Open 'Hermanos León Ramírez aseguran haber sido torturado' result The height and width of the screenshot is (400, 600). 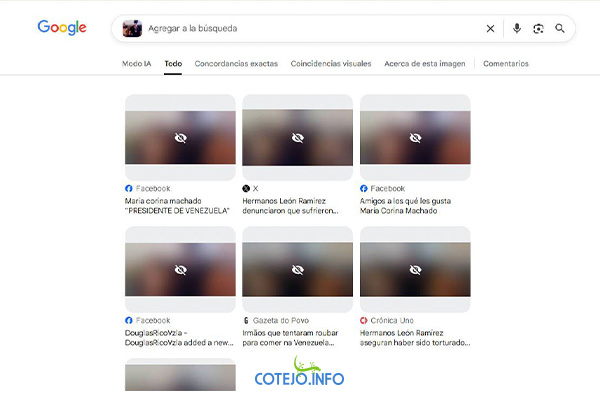click(x=415, y=338)
